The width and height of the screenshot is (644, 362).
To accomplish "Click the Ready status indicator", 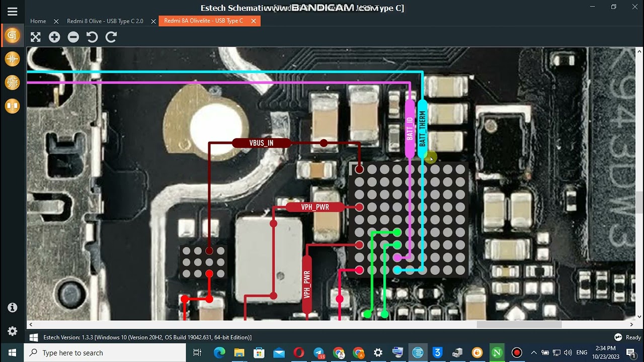I will pyautogui.click(x=627, y=337).
